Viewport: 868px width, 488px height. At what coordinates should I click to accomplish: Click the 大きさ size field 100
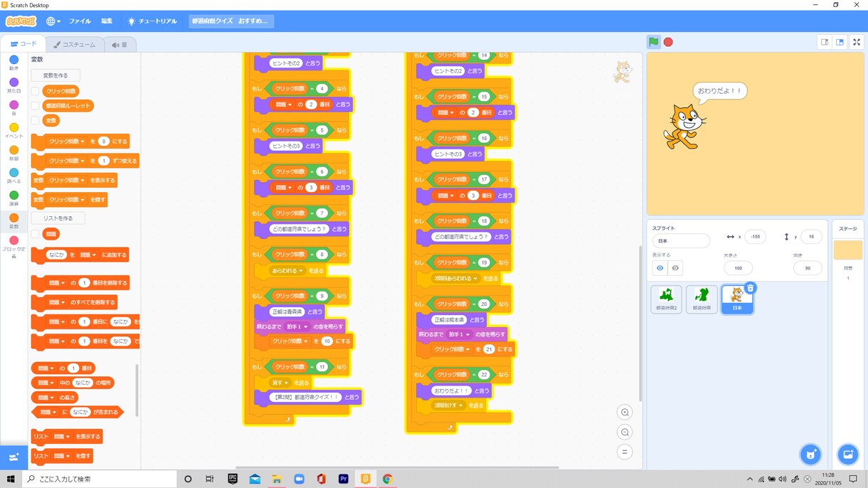[738, 268]
